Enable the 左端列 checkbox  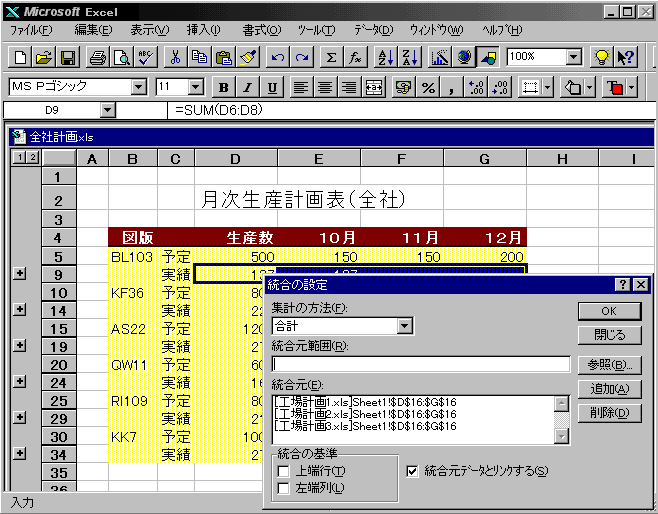pyautogui.click(x=285, y=487)
